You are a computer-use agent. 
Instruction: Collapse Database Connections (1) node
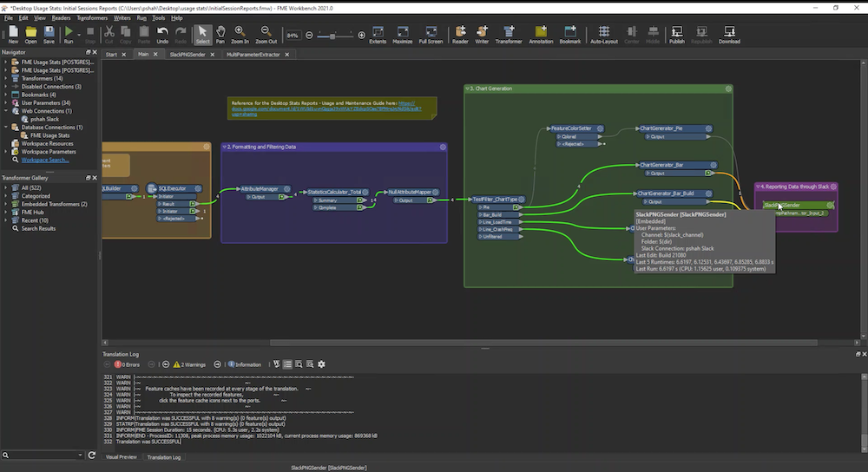click(6, 128)
